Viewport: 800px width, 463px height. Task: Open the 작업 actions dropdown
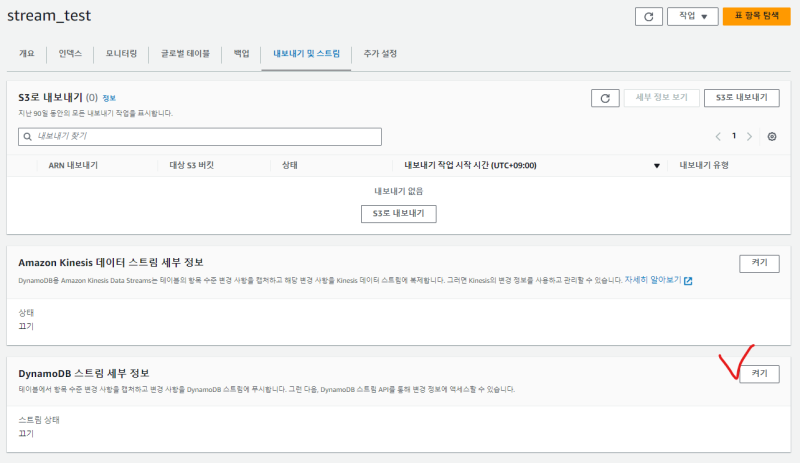pyautogui.click(x=692, y=16)
